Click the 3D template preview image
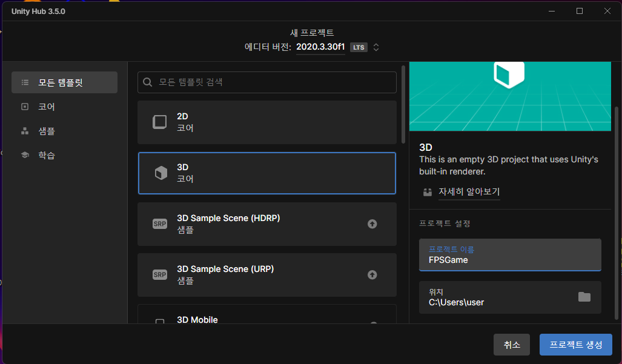Image resolution: width=622 pixels, height=364 pixels. [x=510, y=96]
